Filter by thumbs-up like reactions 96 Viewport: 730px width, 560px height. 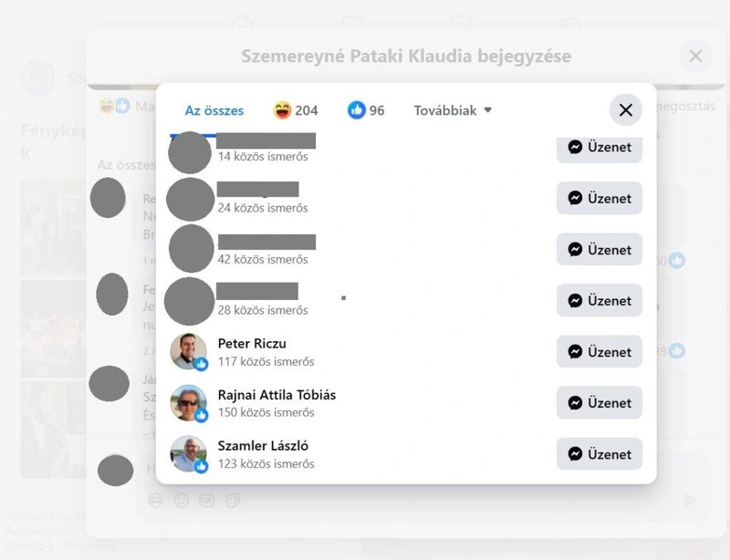(x=366, y=110)
